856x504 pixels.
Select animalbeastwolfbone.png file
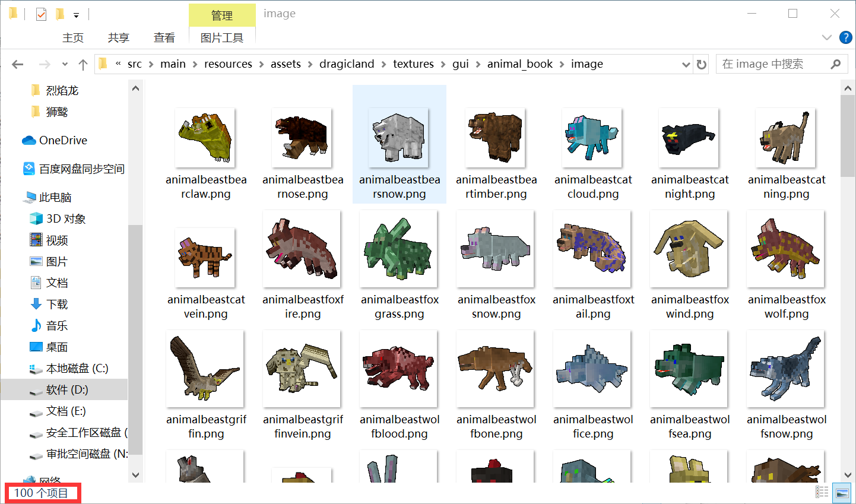(496, 385)
